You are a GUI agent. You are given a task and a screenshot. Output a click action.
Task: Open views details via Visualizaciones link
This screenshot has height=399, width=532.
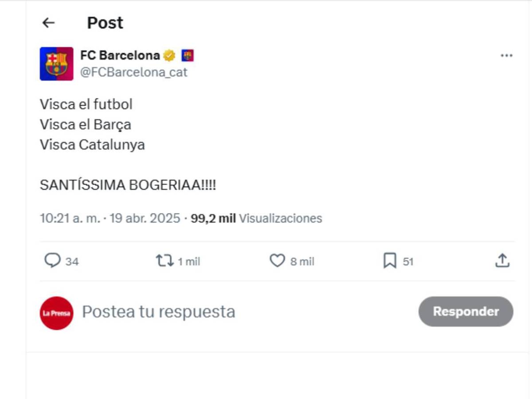coord(280,218)
